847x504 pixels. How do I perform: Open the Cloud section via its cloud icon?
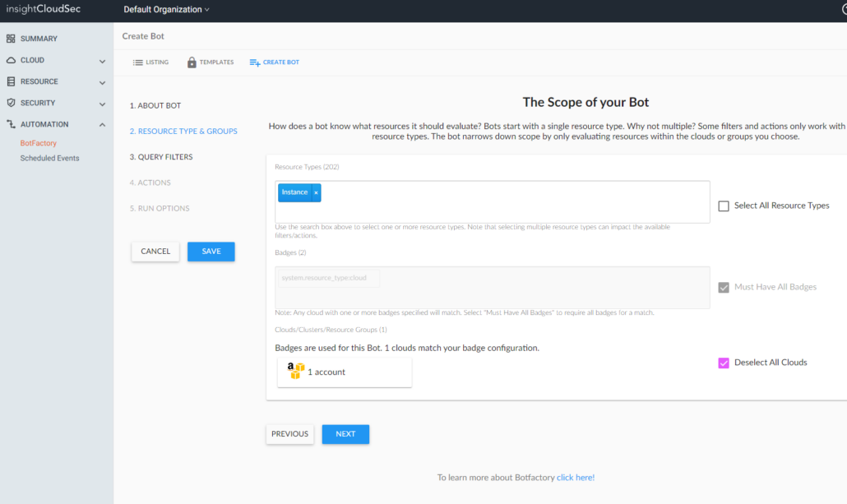(x=12, y=59)
